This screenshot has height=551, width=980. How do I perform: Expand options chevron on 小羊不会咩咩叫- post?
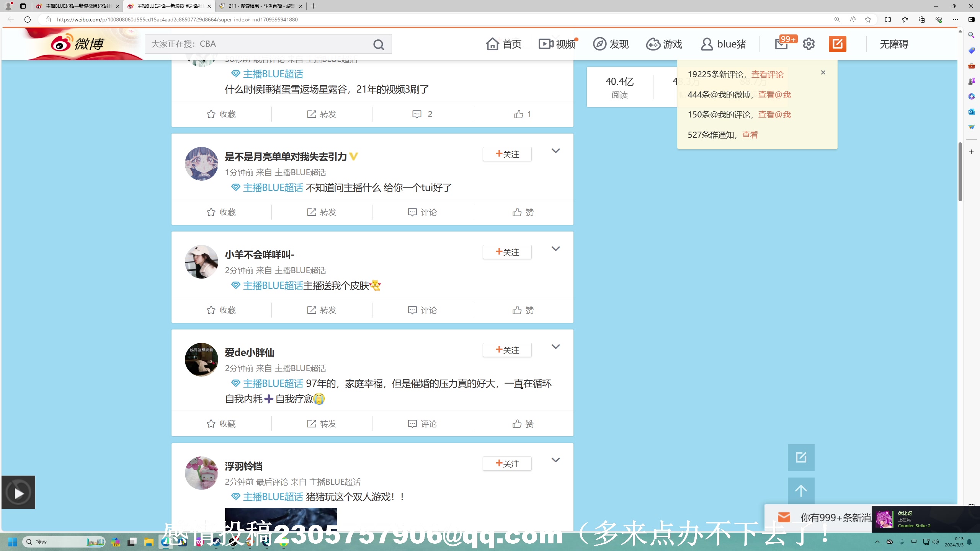555,249
